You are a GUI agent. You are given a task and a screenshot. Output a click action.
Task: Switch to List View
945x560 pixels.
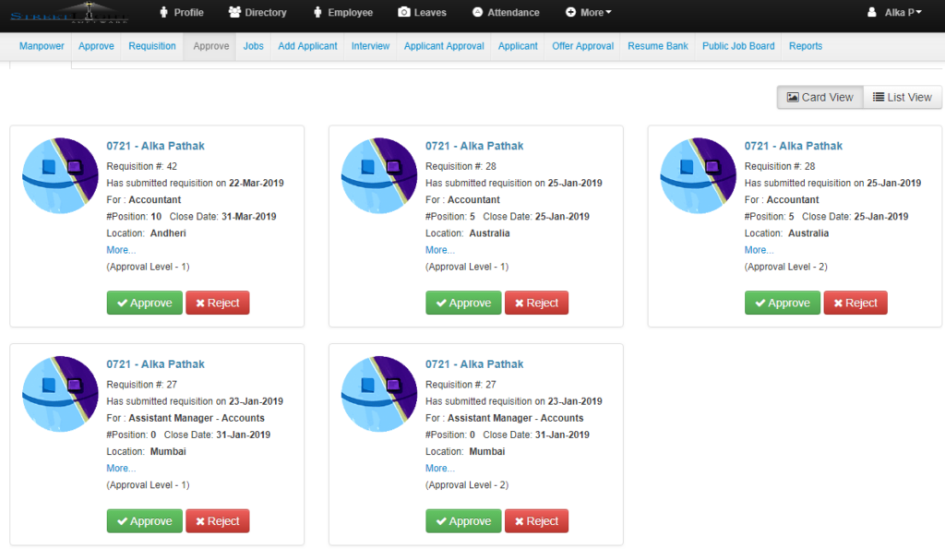902,97
